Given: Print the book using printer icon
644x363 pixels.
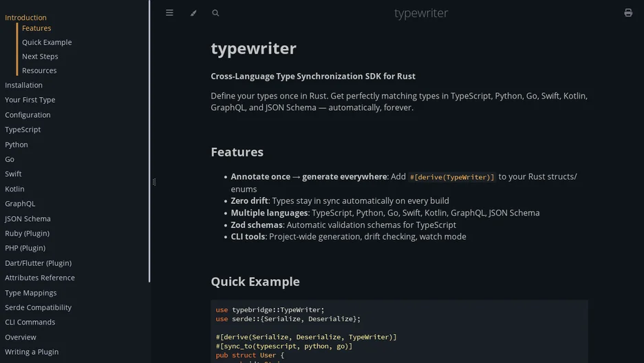Looking at the screenshot, I should (628, 13).
